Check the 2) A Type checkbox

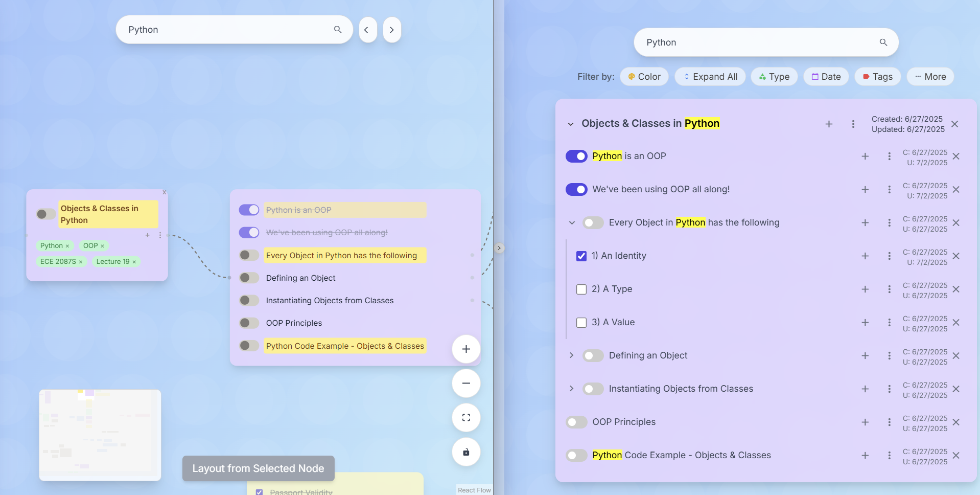click(x=581, y=289)
